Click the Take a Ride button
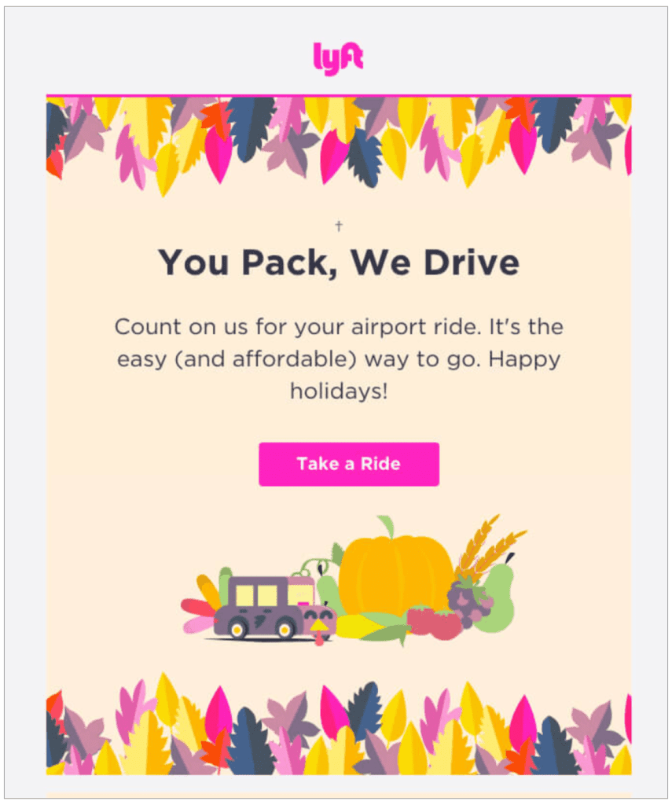The width and height of the screenshot is (672, 805). tap(349, 464)
